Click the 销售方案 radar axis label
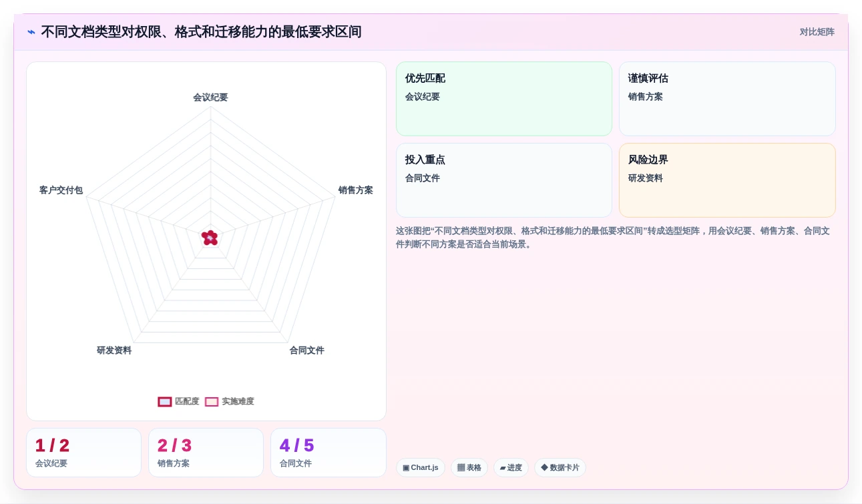This screenshot has width=862, height=504. pyautogui.click(x=355, y=190)
